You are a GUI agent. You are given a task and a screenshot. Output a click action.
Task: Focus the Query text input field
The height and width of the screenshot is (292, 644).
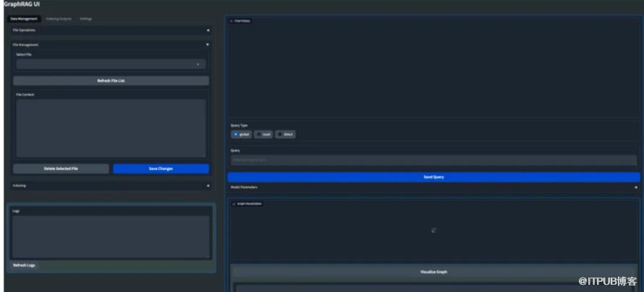coord(433,160)
